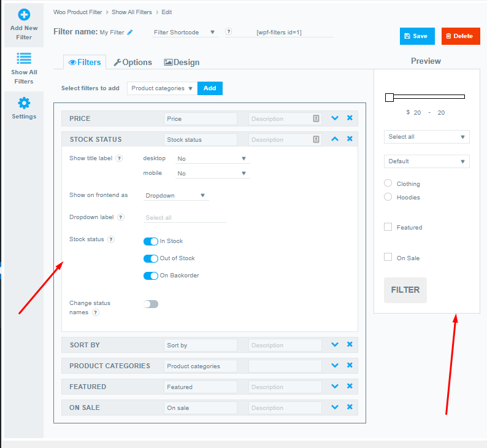
Task: Click pencil icon to edit filter name
Action: pyautogui.click(x=129, y=33)
